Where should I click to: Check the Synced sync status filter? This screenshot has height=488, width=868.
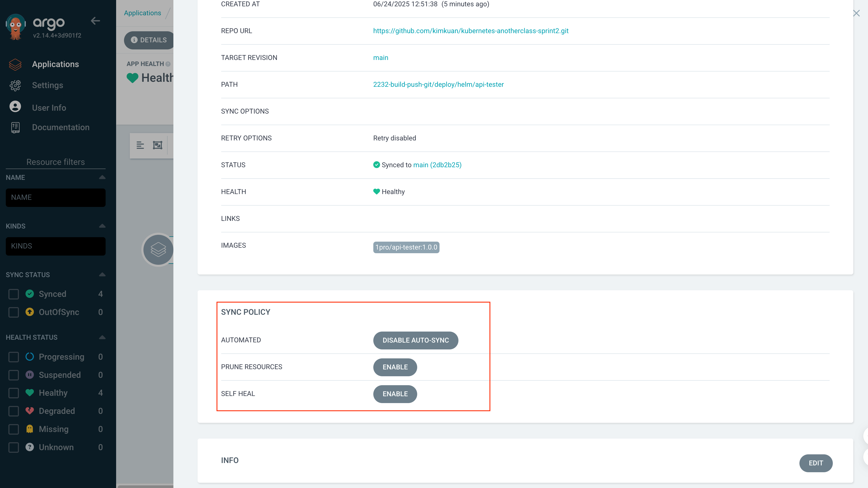coord(13,294)
